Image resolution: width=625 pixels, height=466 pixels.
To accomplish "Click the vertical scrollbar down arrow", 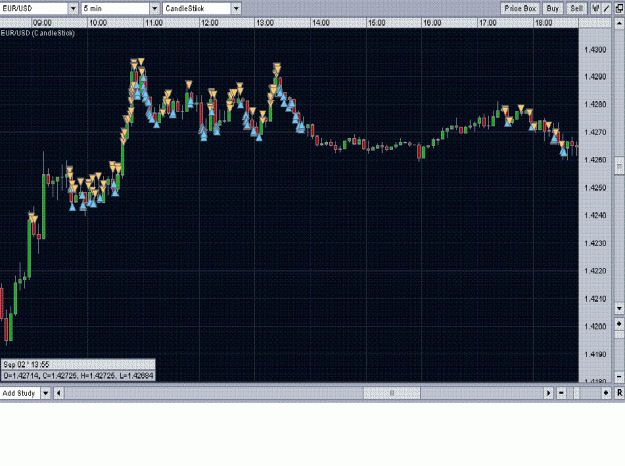I will 619,308.
